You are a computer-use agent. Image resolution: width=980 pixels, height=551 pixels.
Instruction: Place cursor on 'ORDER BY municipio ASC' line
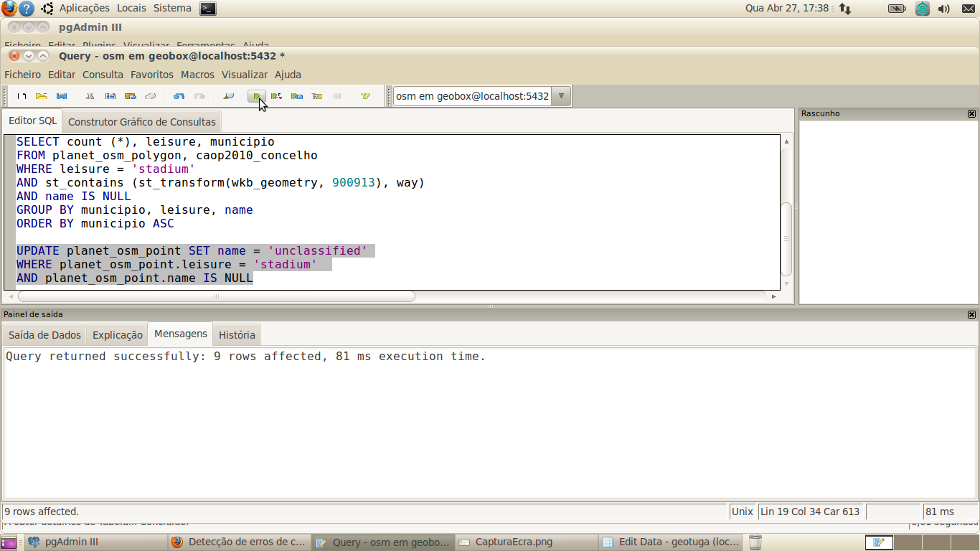95,223
